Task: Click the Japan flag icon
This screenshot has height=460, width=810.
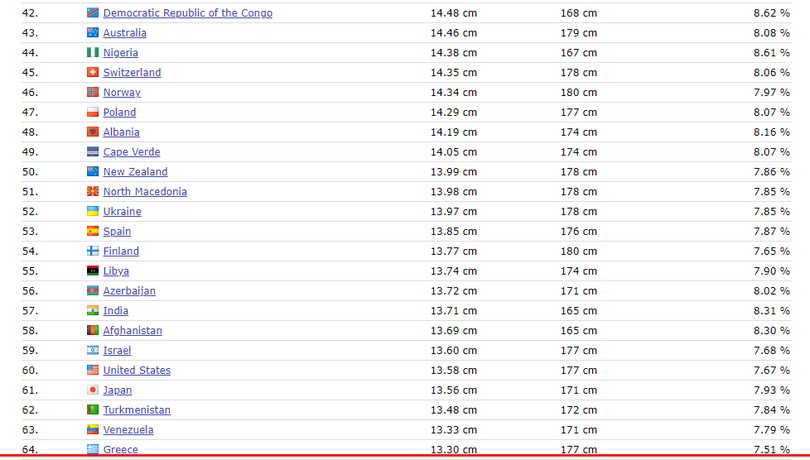Action: coord(93,390)
